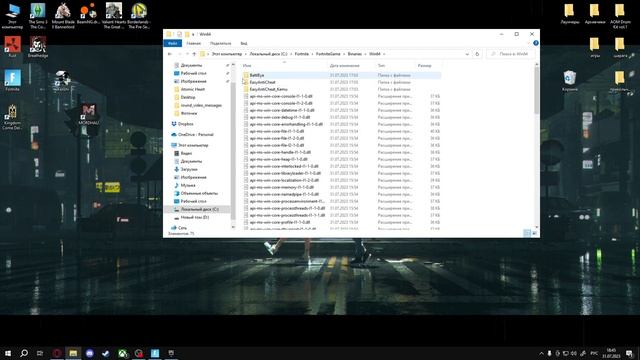Open Windows Start menu
640x360 pixels.
click(x=8, y=353)
